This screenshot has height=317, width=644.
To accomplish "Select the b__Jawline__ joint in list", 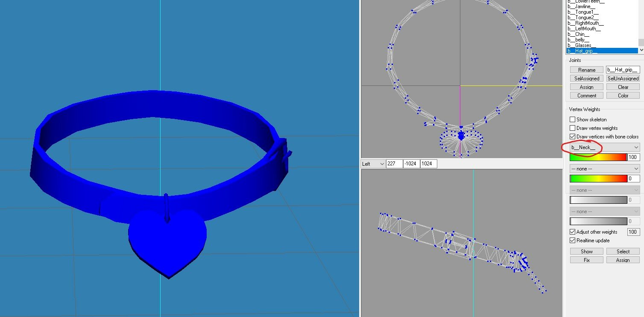I will click(x=580, y=6).
